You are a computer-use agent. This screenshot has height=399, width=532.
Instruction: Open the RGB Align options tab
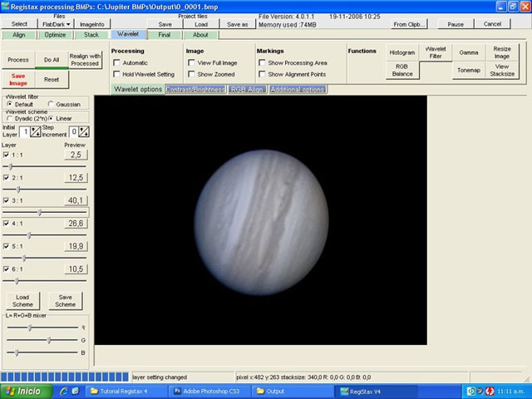click(247, 89)
